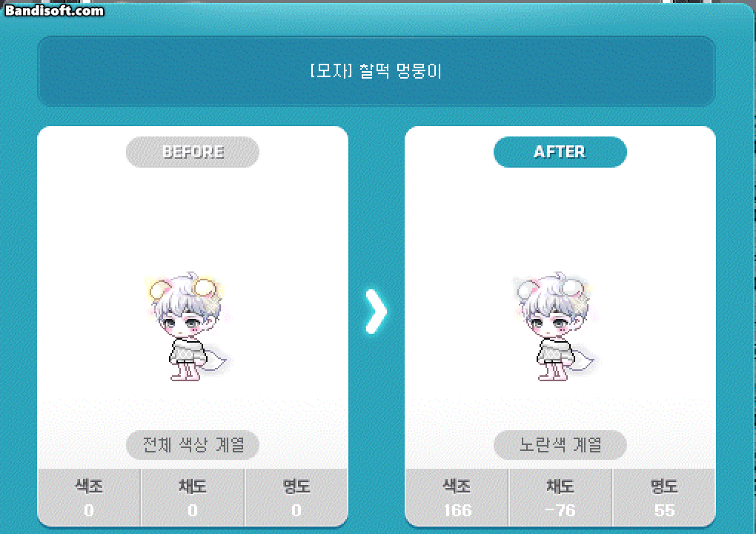The height and width of the screenshot is (534, 756).
Task: Select the AFTER label pill
Action: (x=560, y=152)
